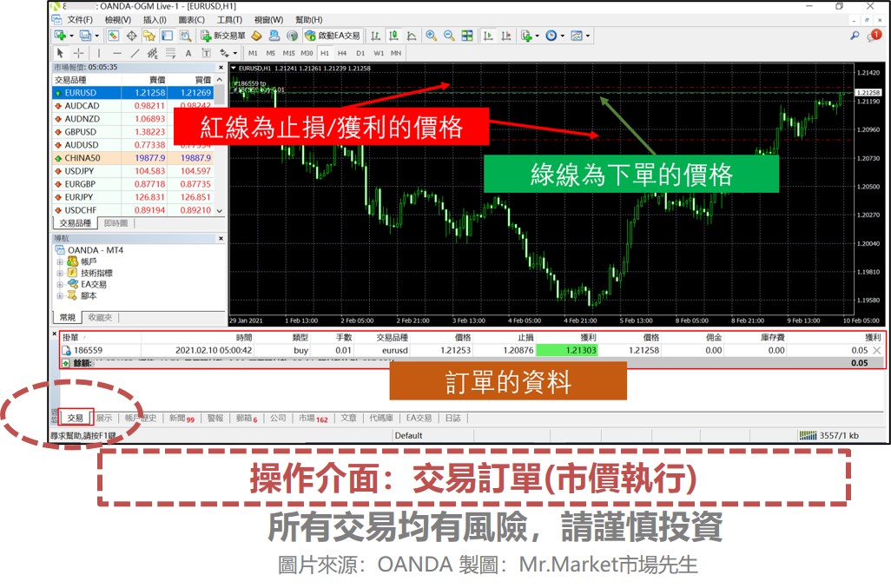Toggle the Data Window crosshair-circle icon
This screenshot has height=588, width=891.
[132, 36]
